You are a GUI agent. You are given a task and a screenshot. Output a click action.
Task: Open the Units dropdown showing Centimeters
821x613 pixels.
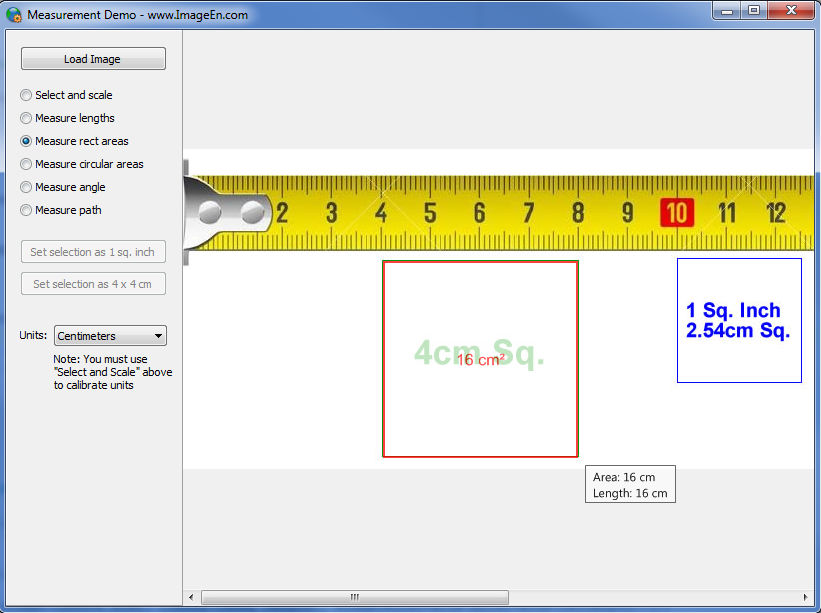tap(110, 336)
